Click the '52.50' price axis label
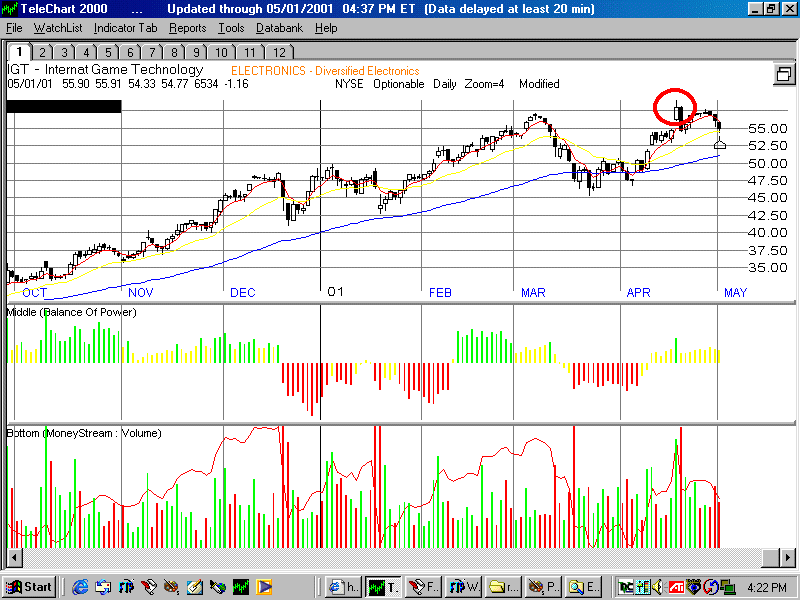This screenshot has height=600, width=800. pos(767,145)
